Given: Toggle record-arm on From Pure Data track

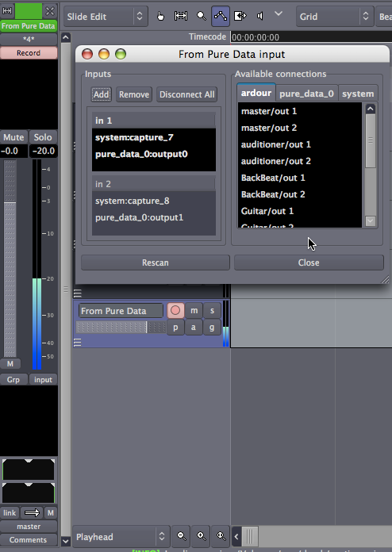Looking at the screenshot, I should point(175,311).
